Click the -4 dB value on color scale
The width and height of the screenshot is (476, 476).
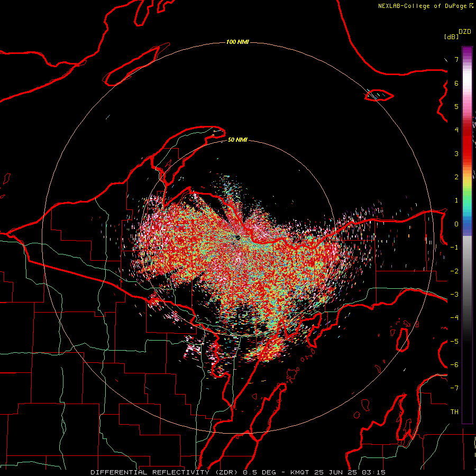454,318
